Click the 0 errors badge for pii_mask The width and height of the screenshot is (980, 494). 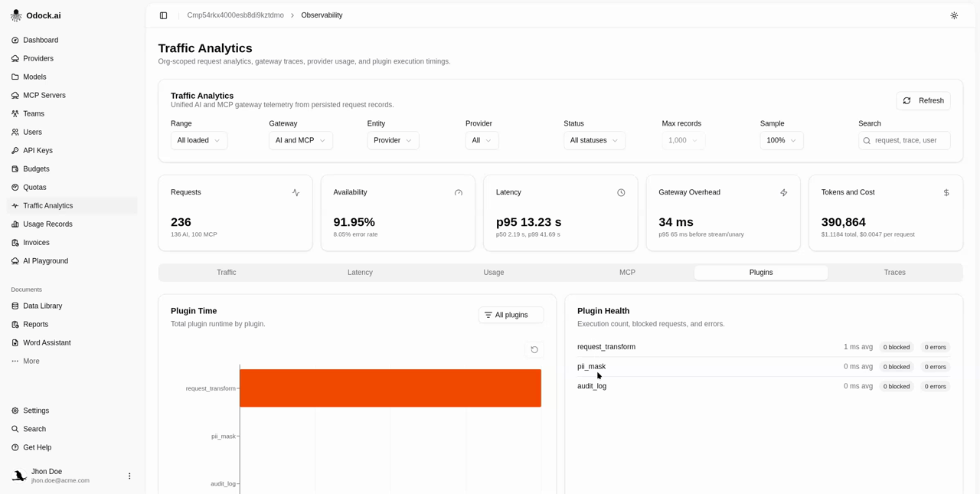coord(935,367)
